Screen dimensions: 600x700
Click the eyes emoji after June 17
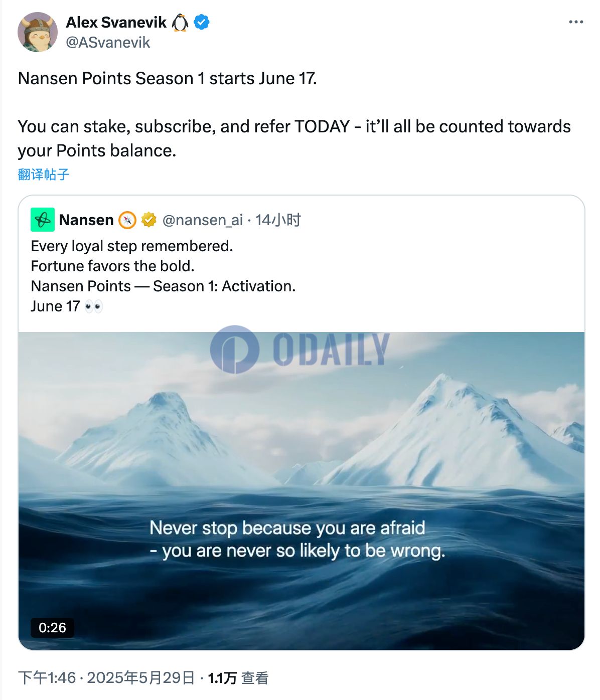[94, 306]
